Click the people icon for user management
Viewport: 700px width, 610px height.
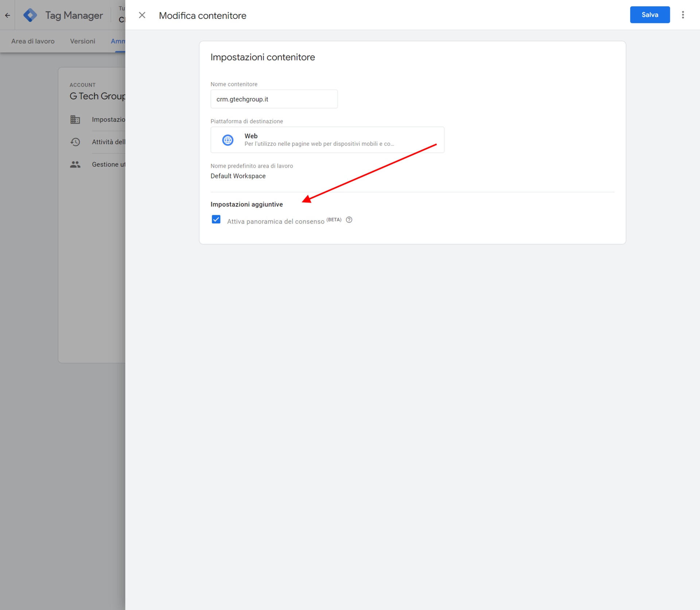tap(75, 164)
